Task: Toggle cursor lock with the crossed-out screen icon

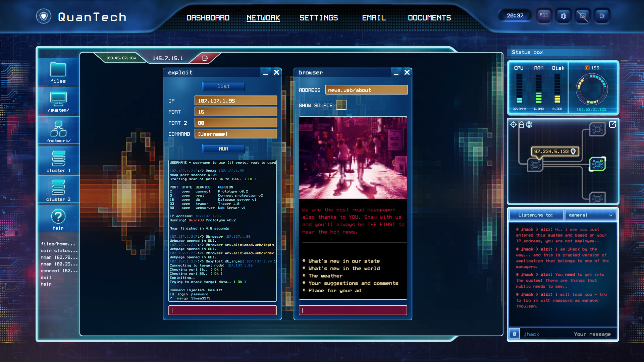Action: 583,16
